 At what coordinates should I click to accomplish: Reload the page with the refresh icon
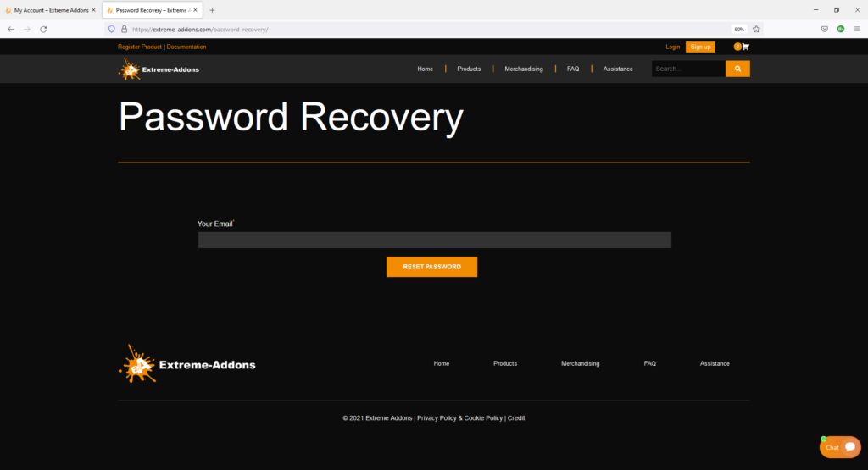[43, 30]
